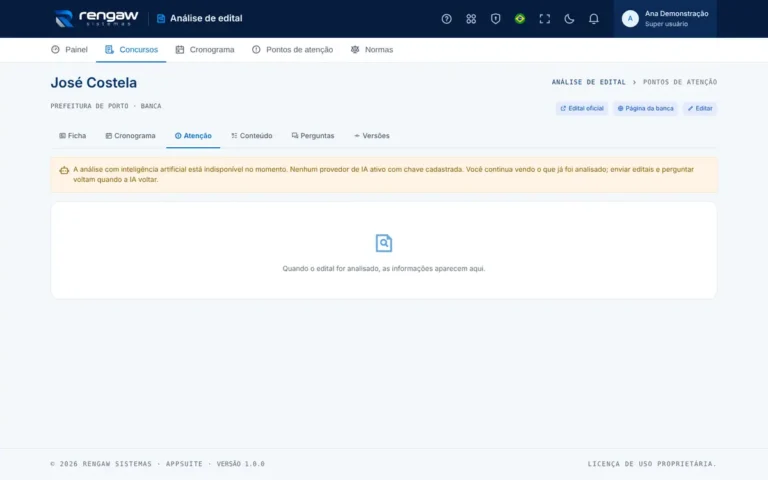This screenshot has width=768, height=480.
Task: Click the user avatar A
Action: 630,19
